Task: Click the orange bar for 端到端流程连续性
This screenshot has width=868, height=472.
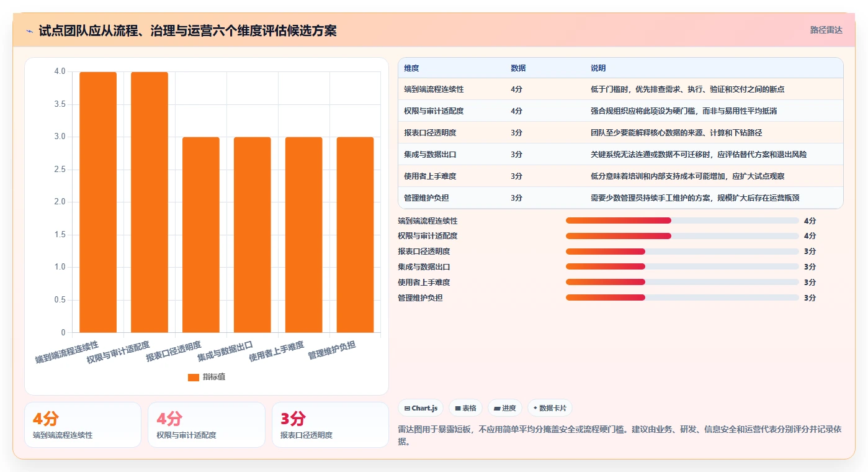Action: point(98,202)
